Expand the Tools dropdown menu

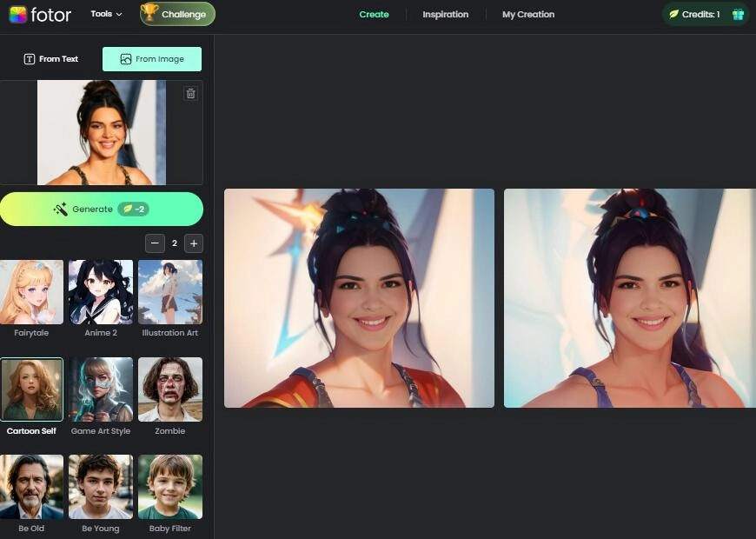coord(106,14)
